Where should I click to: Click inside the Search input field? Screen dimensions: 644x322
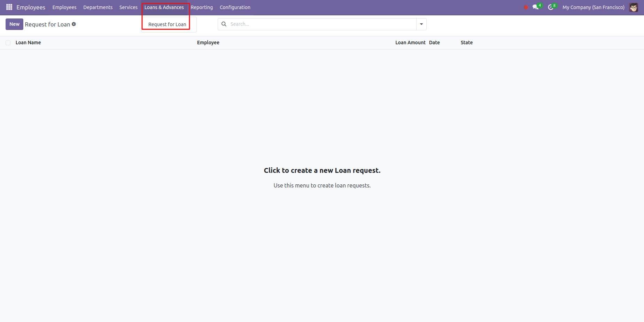click(320, 24)
